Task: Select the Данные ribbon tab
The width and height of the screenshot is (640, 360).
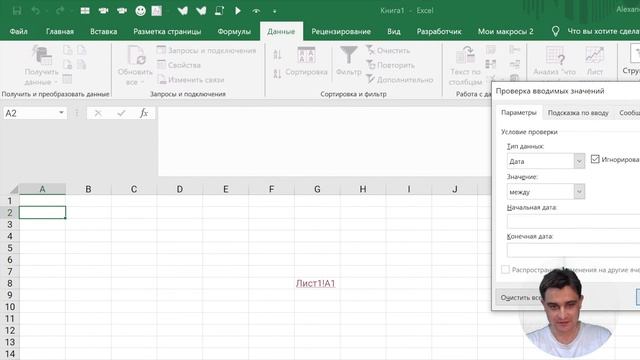Action: pos(281,31)
